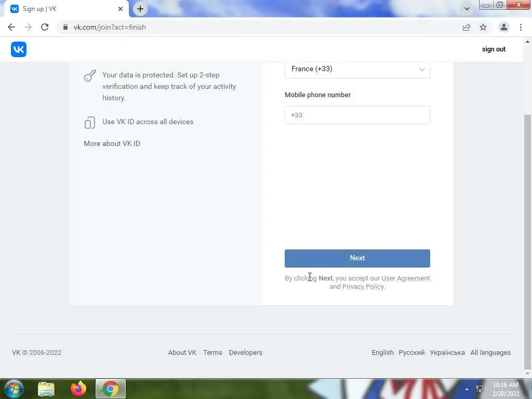Open Developers footer link

click(246, 353)
